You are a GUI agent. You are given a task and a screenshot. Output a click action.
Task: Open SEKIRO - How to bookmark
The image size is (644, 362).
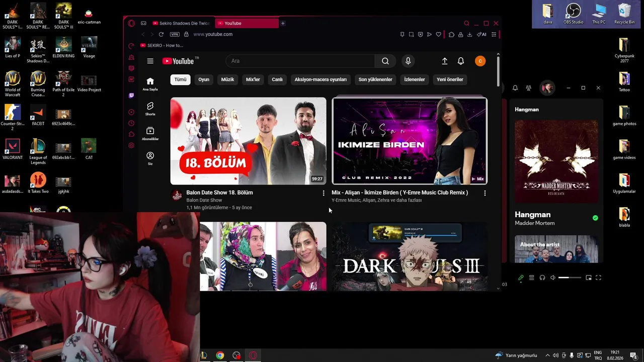click(x=162, y=45)
